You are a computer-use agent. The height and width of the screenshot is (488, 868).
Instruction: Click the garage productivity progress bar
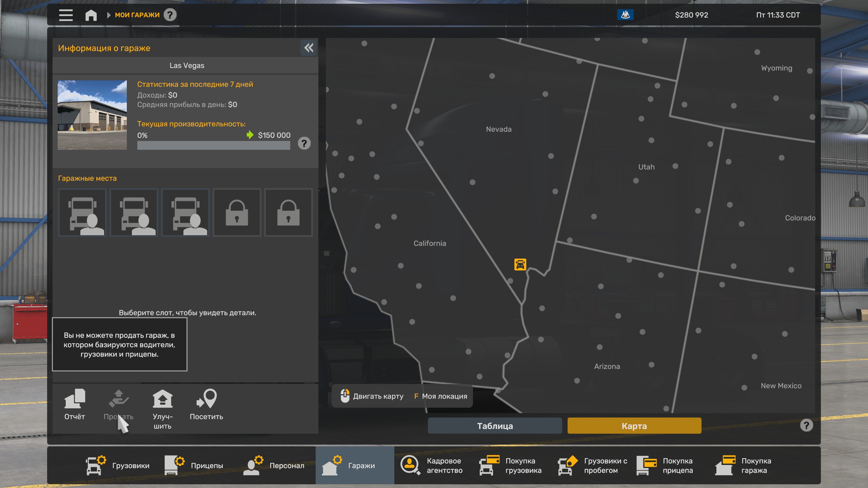tap(214, 145)
